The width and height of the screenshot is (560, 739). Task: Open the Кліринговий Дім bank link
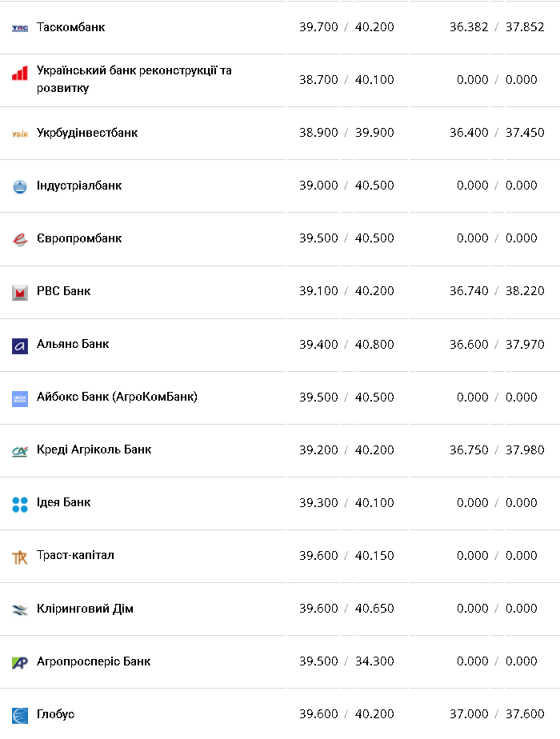[x=85, y=609]
